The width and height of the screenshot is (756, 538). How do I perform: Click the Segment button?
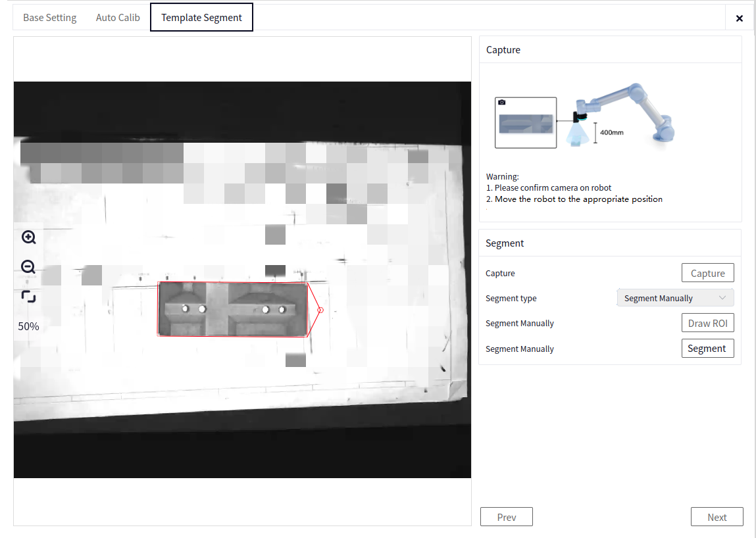pyautogui.click(x=707, y=348)
